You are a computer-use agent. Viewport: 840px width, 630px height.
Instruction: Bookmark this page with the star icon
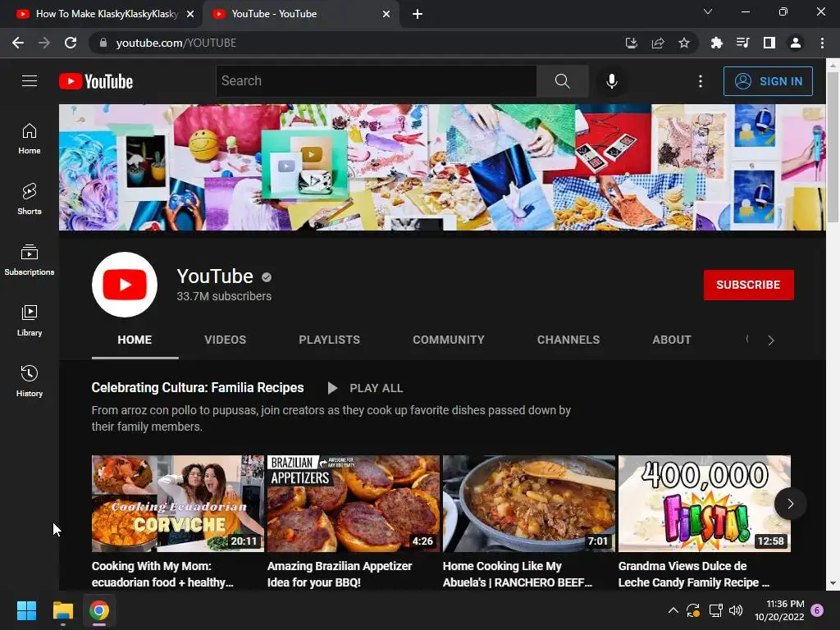click(x=684, y=43)
